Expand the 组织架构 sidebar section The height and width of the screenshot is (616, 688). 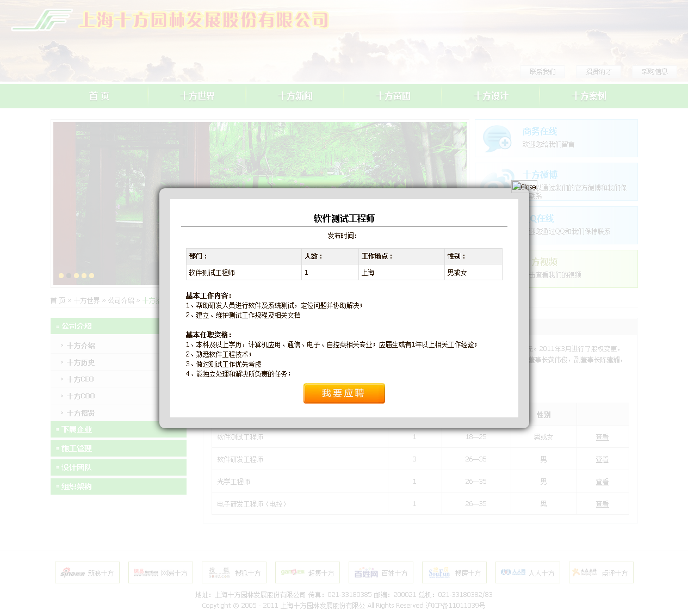pyautogui.click(x=77, y=486)
